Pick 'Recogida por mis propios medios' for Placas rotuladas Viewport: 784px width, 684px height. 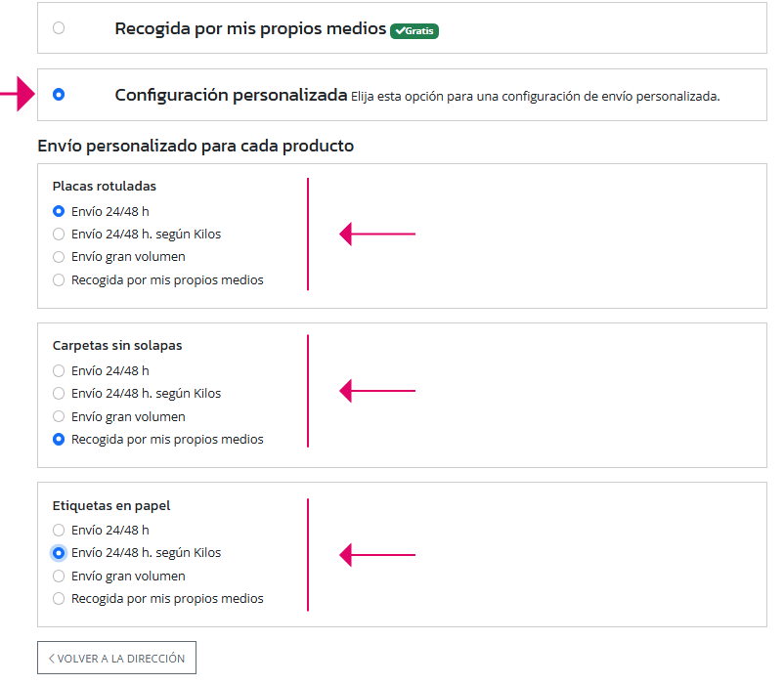coord(59,280)
